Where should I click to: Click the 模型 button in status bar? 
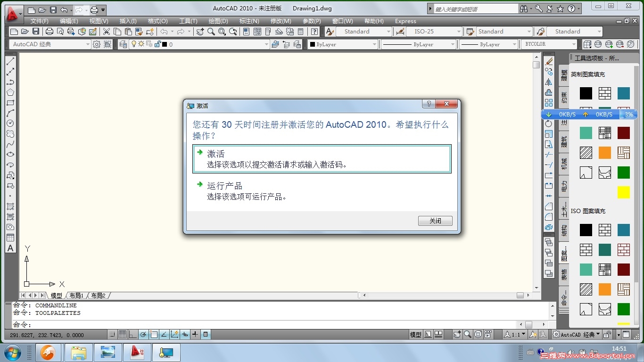point(416,335)
